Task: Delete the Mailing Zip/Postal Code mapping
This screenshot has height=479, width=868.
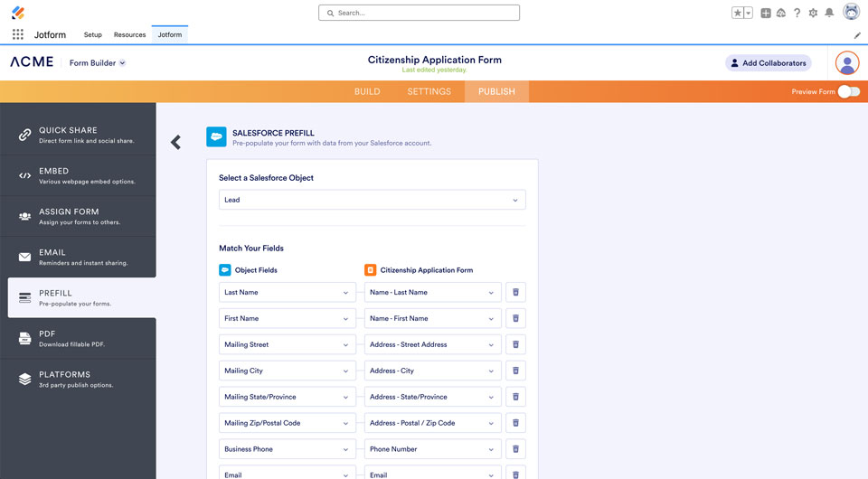Action: click(x=515, y=423)
